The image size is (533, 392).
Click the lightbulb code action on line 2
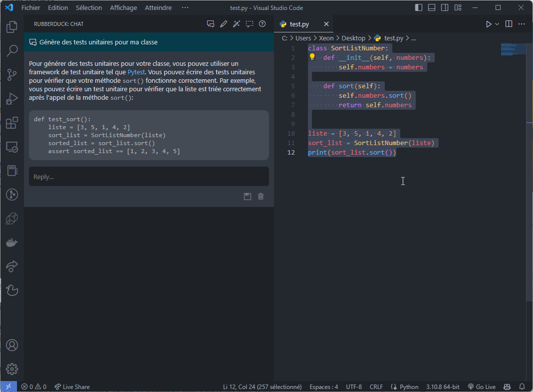pos(312,57)
